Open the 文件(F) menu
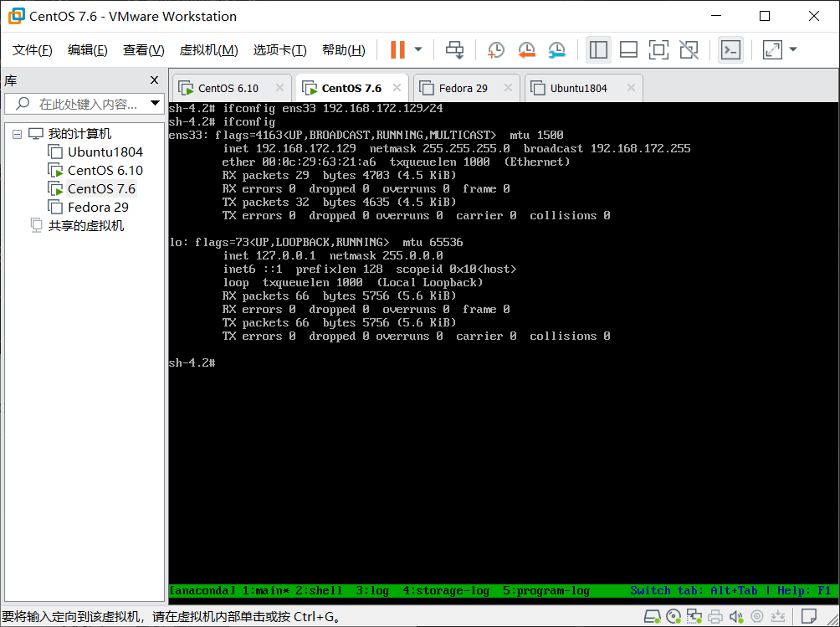Screen dimensions: 840x627 pyautogui.click(x=32, y=50)
